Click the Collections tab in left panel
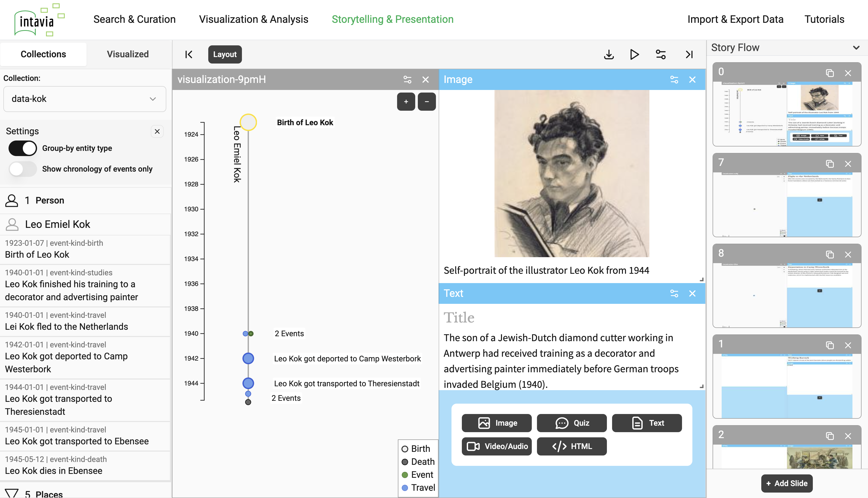This screenshot has width=868, height=498. click(43, 53)
